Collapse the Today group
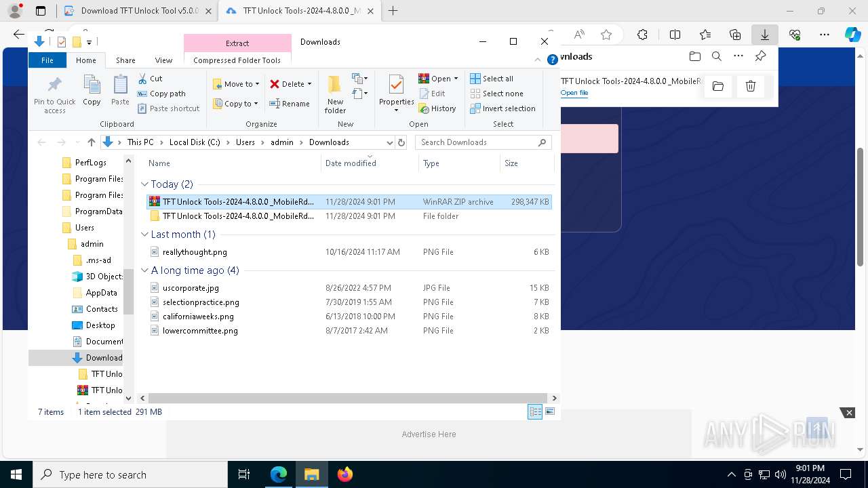The image size is (868, 488). pos(144,184)
